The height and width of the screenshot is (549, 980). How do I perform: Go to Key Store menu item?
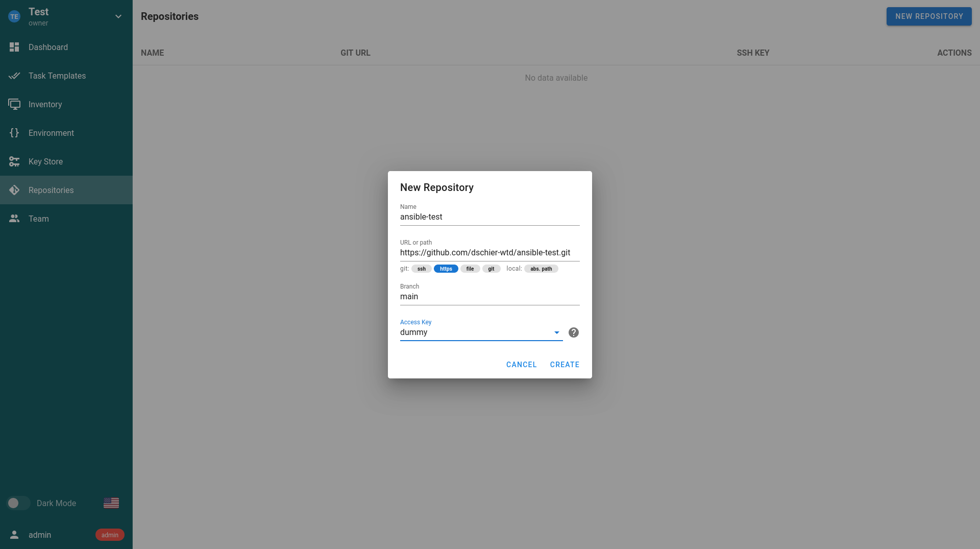(x=46, y=161)
